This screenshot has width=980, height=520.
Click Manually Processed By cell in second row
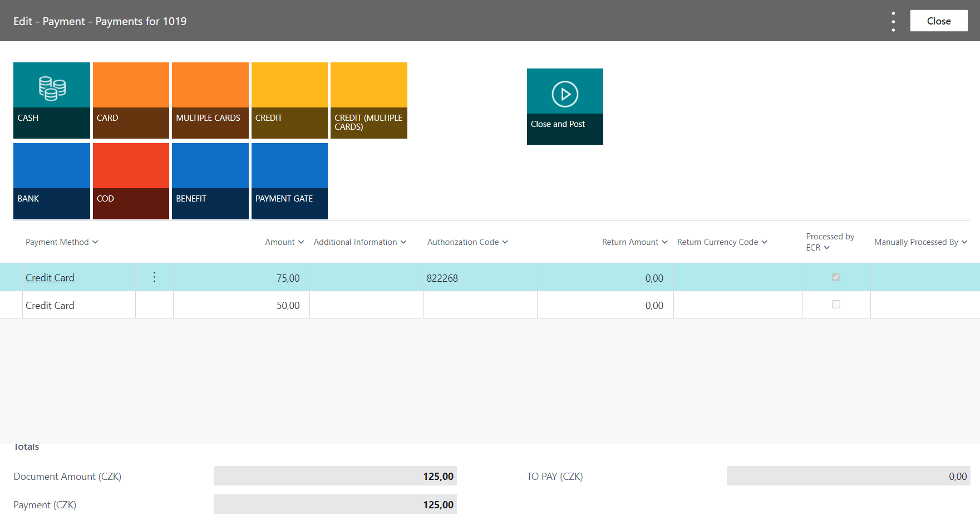(x=925, y=305)
